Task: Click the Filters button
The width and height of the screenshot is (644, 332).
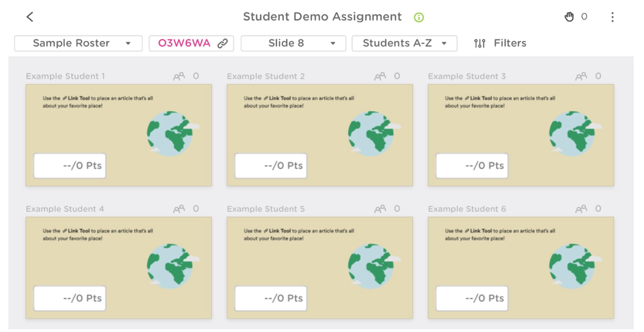Action: click(x=510, y=43)
